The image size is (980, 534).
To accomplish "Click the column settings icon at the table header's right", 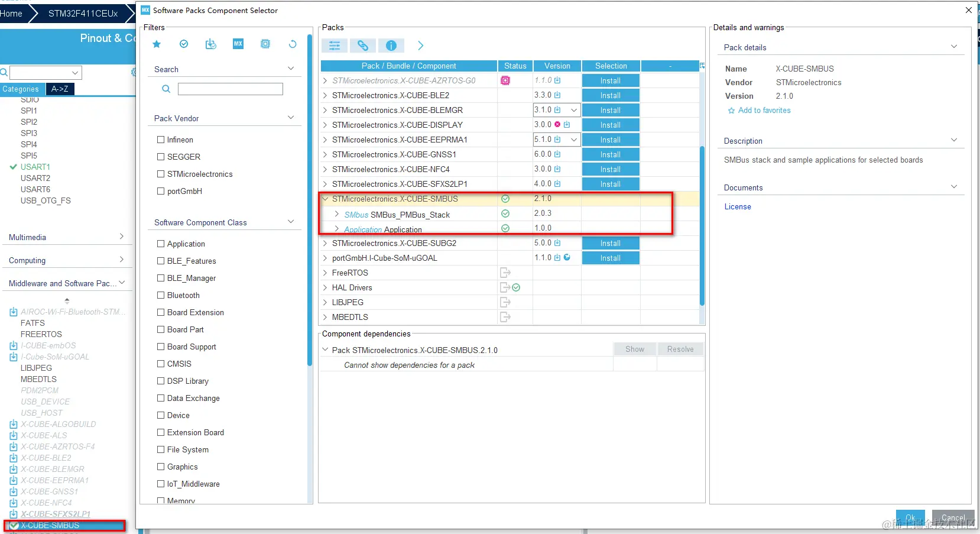I will (702, 66).
